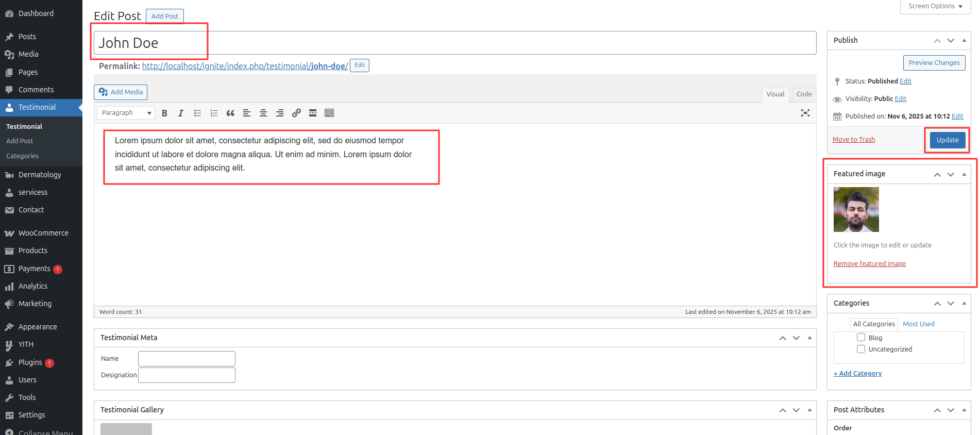
Task: Collapse the Featured image panel
Action: coord(964,174)
